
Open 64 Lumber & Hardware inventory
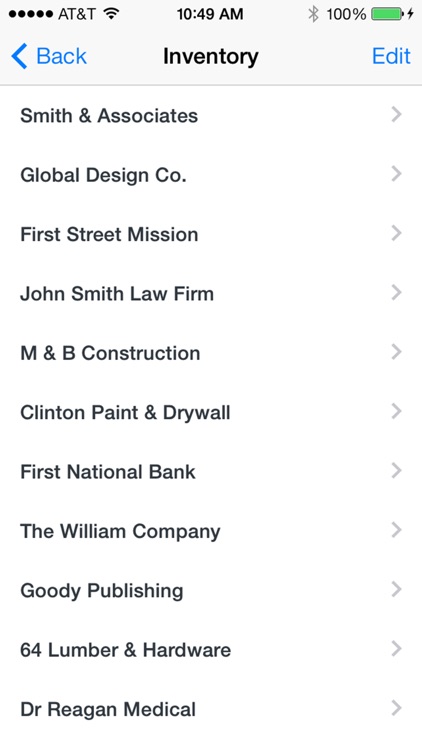click(x=211, y=649)
